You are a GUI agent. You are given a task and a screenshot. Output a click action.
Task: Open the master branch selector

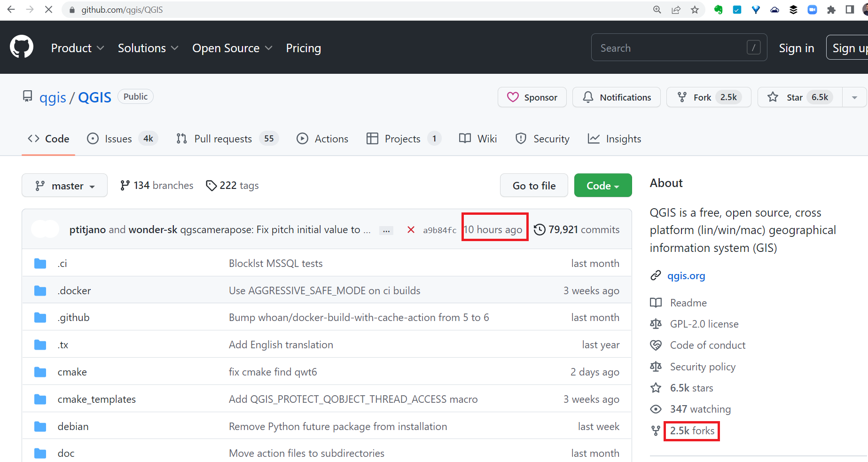coord(64,186)
